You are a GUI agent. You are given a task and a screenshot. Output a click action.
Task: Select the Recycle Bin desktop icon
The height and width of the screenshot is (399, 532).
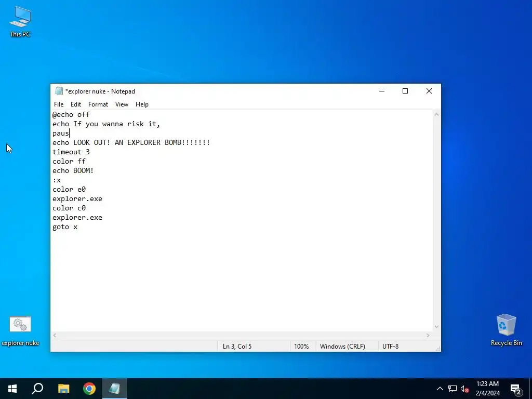click(506, 330)
